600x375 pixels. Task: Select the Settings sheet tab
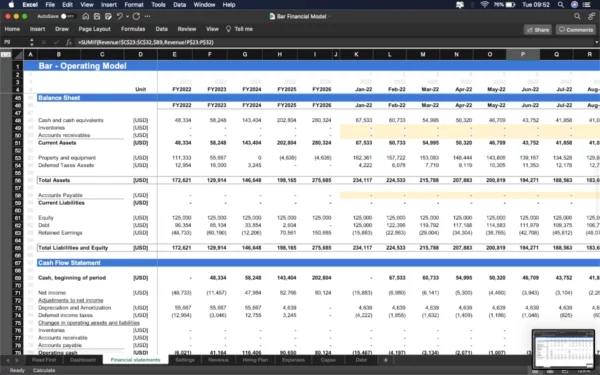point(185,360)
